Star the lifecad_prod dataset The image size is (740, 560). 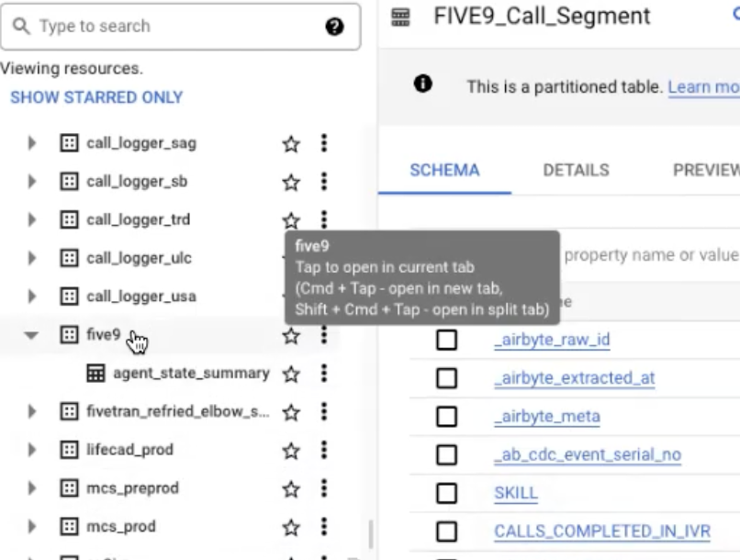coord(291,451)
